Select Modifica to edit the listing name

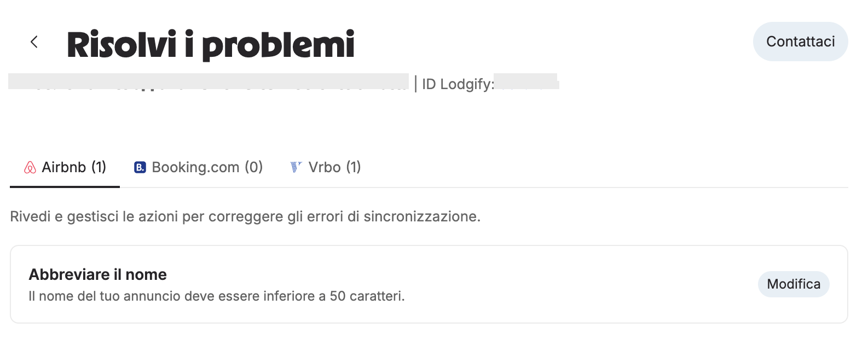[794, 284]
